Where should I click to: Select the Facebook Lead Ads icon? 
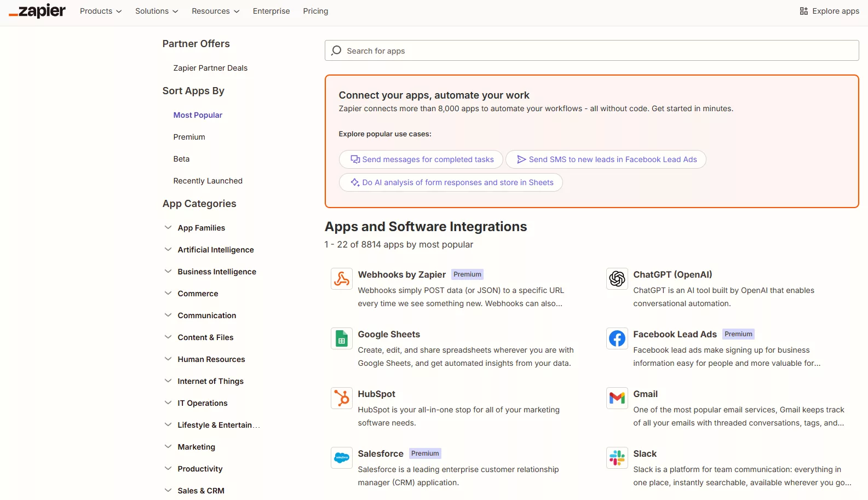[x=617, y=338]
